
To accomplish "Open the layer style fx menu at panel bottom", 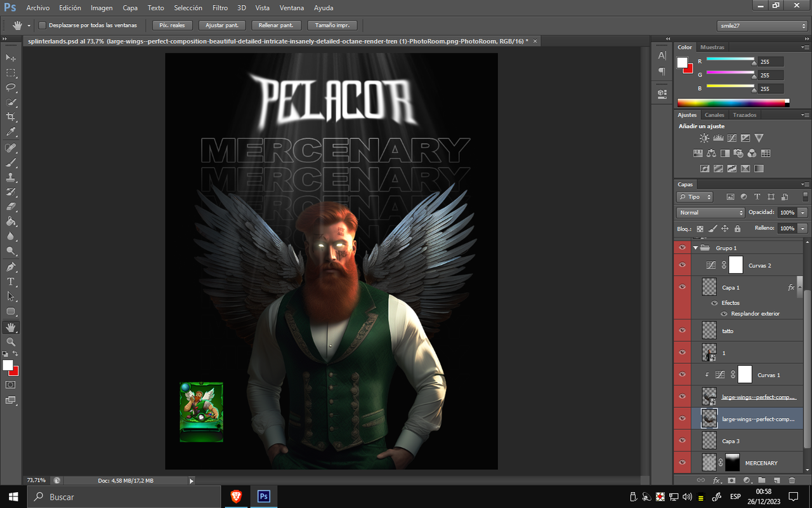I will point(716,481).
